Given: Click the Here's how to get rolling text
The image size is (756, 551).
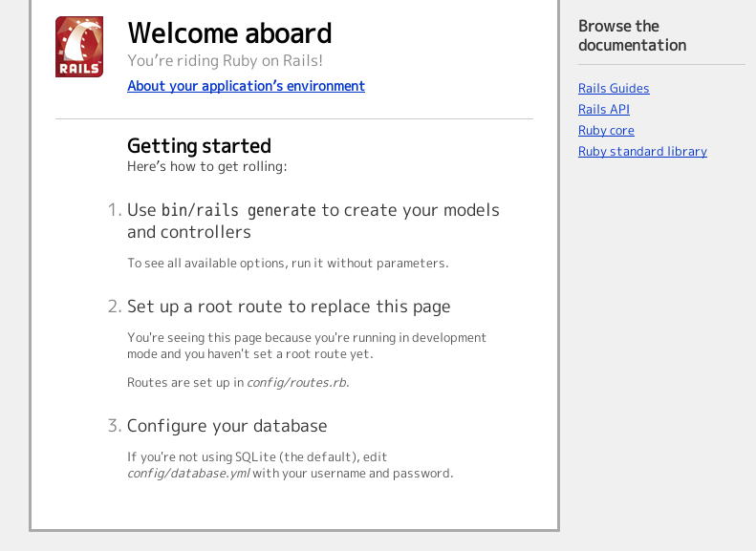Looking at the screenshot, I should pos(206,167).
